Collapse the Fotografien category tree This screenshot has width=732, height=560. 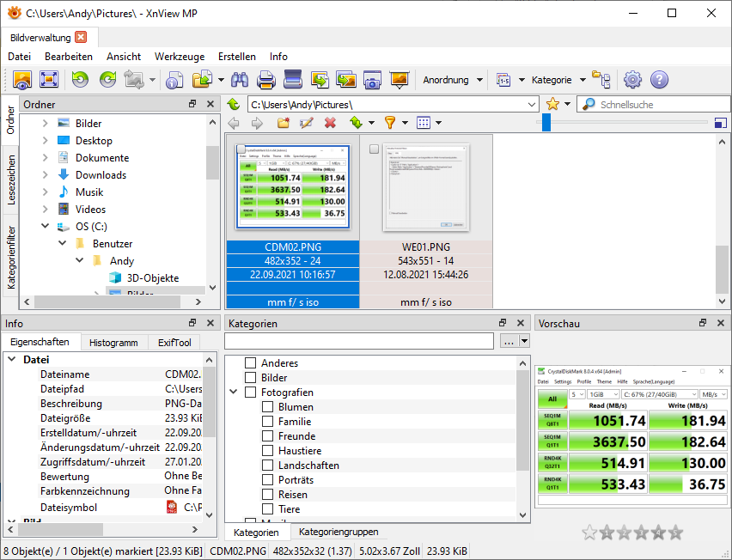click(234, 393)
